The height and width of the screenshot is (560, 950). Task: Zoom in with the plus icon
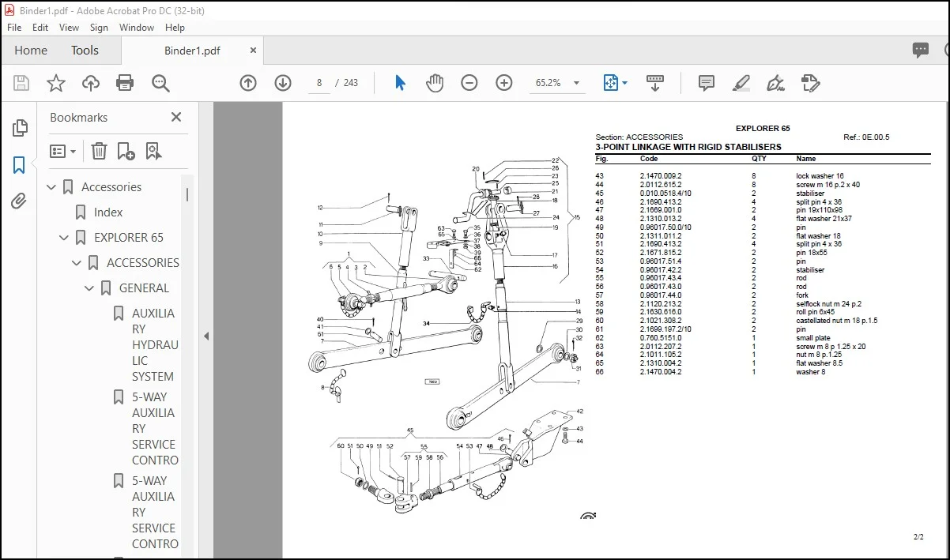[x=504, y=83]
